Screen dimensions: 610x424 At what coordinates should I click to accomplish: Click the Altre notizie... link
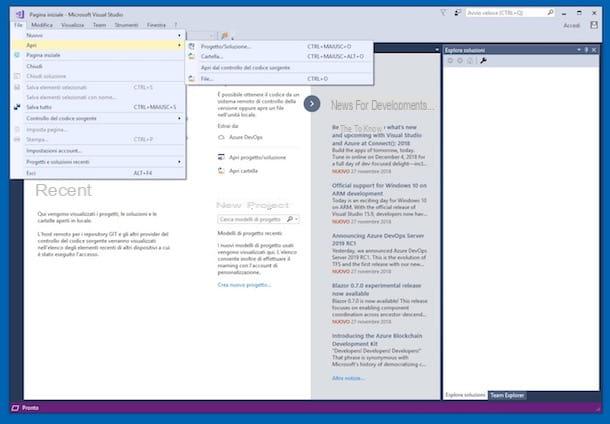pos(348,378)
